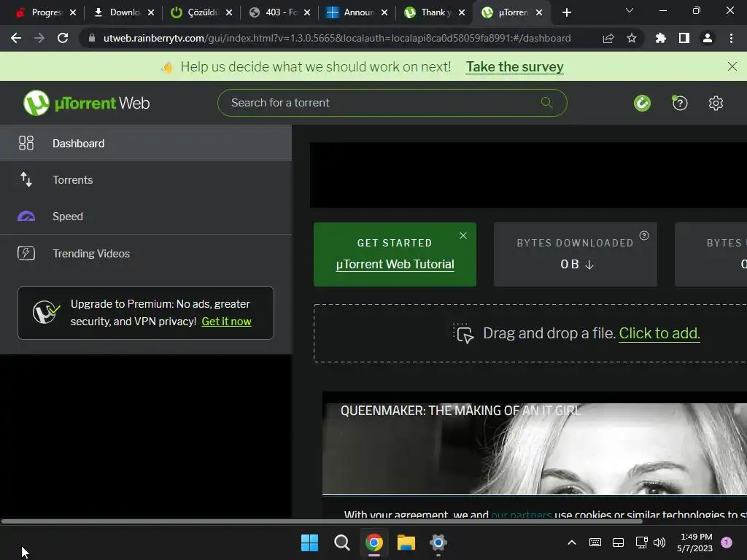Open File Explorer from the taskbar
This screenshot has height=560, width=747.
point(406,542)
